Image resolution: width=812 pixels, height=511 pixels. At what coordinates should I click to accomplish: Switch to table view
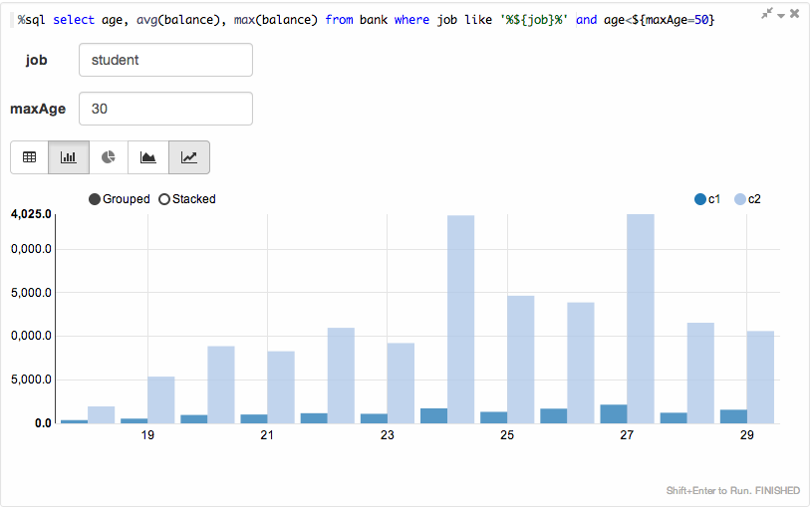coord(29,157)
